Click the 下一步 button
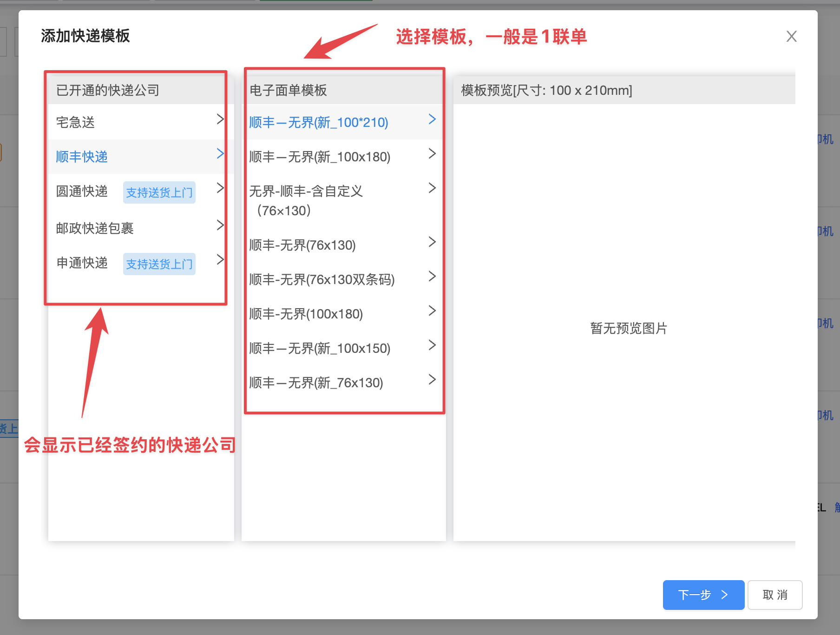The width and height of the screenshot is (840, 635). pyautogui.click(x=703, y=595)
